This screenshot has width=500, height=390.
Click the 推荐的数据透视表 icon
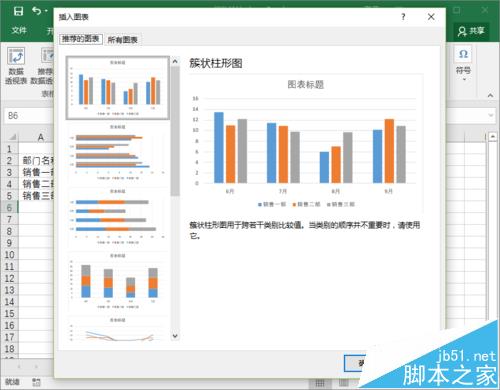(x=47, y=56)
